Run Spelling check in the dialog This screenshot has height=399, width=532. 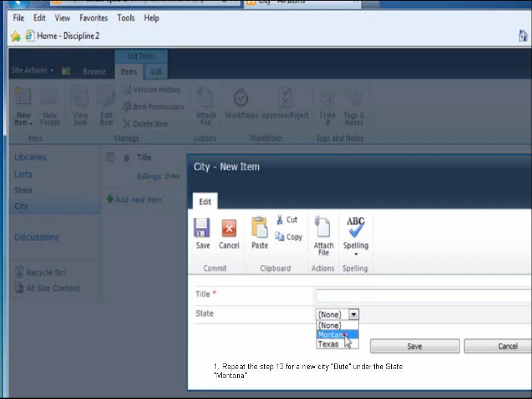(355, 233)
